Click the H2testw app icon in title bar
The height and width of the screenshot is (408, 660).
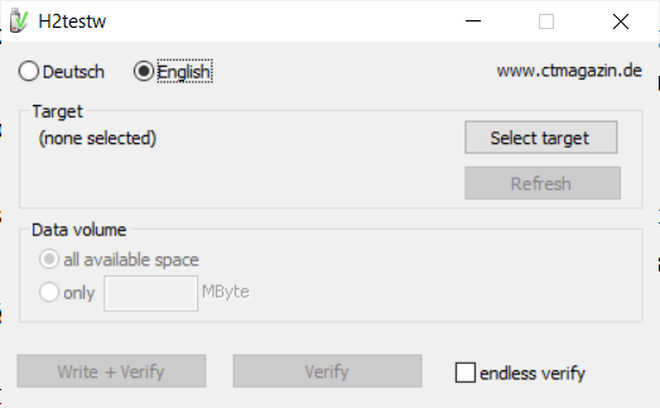(x=19, y=20)
